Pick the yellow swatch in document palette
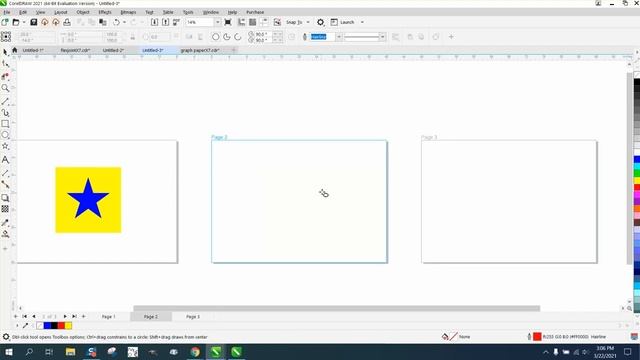 pos(69,326)
